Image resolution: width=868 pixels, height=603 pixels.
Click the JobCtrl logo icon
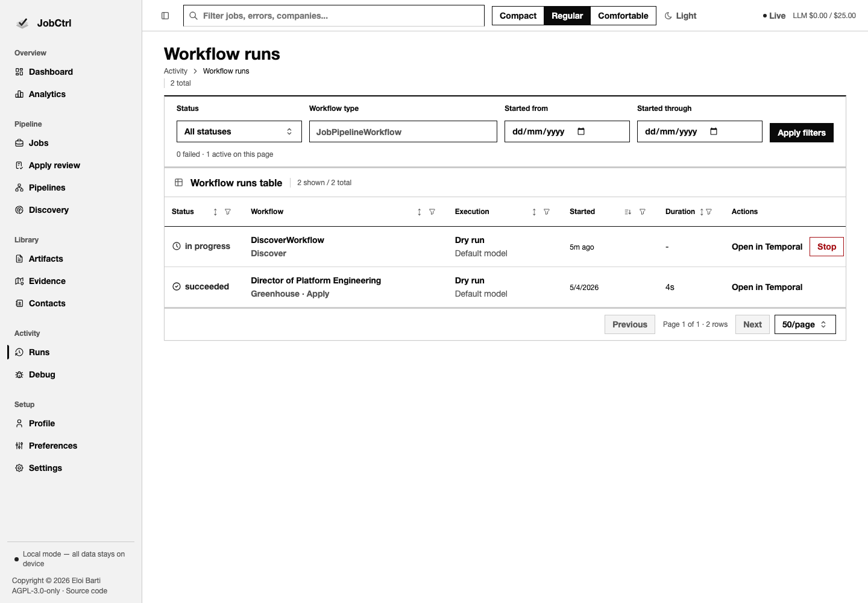click(x=22, y=23)
